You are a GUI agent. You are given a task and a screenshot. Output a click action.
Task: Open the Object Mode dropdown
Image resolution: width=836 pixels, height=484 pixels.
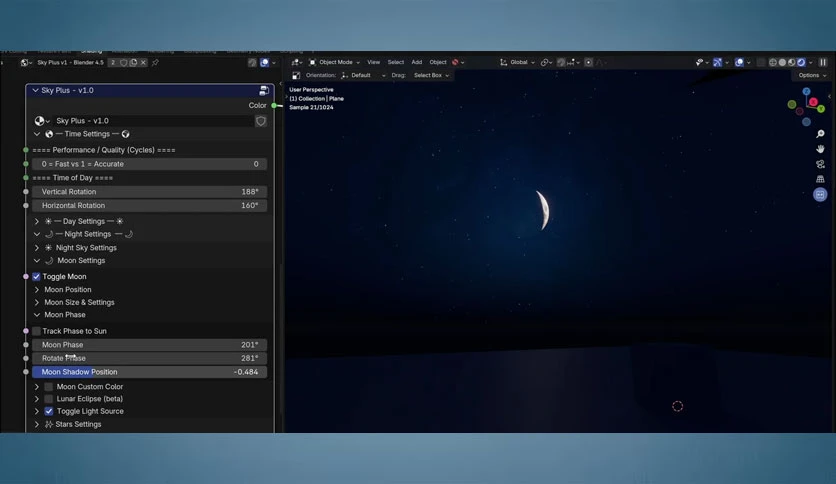[x=334, y=62]
